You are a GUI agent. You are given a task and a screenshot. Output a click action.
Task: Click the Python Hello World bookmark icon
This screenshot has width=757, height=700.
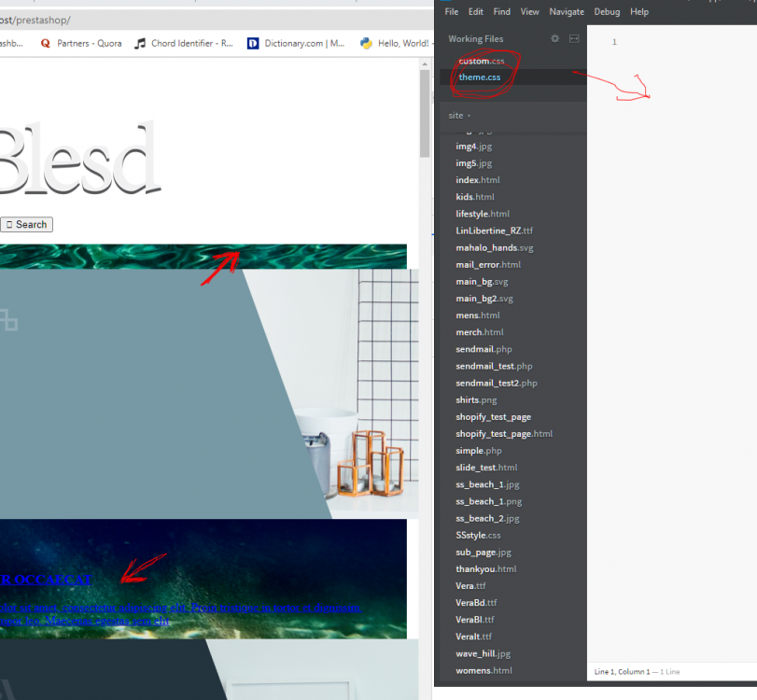(x=367, y=44)
